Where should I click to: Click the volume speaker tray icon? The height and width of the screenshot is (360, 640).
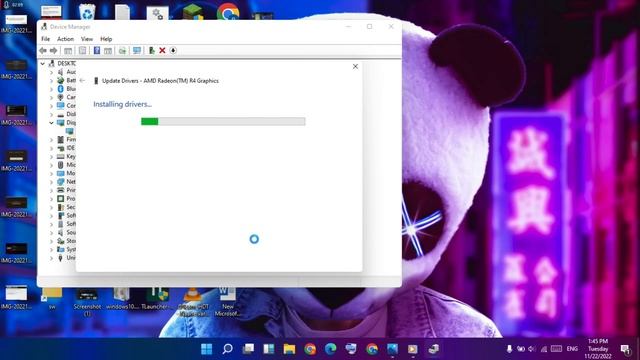(x=531, y=349)
